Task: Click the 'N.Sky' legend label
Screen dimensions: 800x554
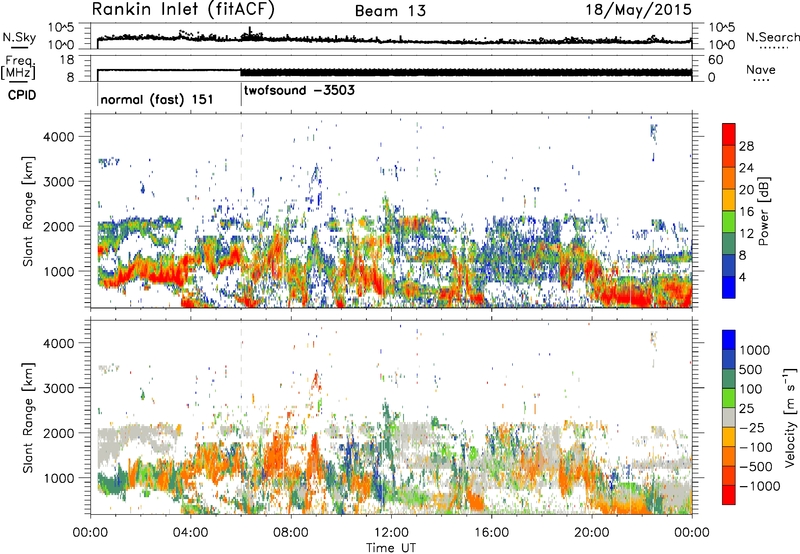Action: 19,37
